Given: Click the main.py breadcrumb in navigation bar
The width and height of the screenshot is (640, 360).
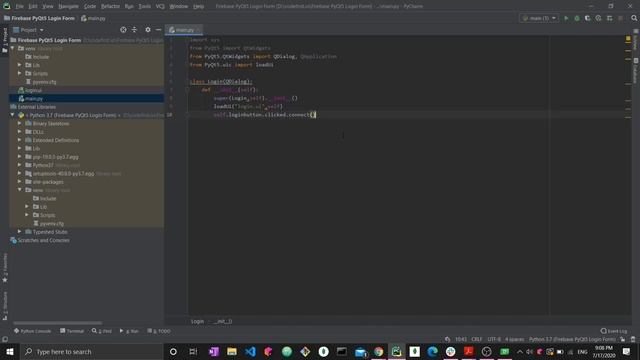Looking at the screenshot, I should pyautogui.click(x=93, y=18).
